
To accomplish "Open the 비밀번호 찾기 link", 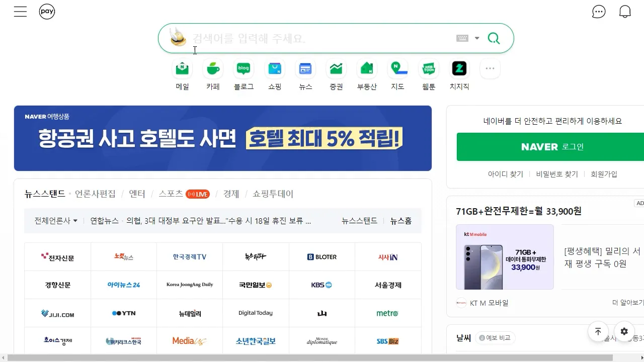I will coord(557,174).
